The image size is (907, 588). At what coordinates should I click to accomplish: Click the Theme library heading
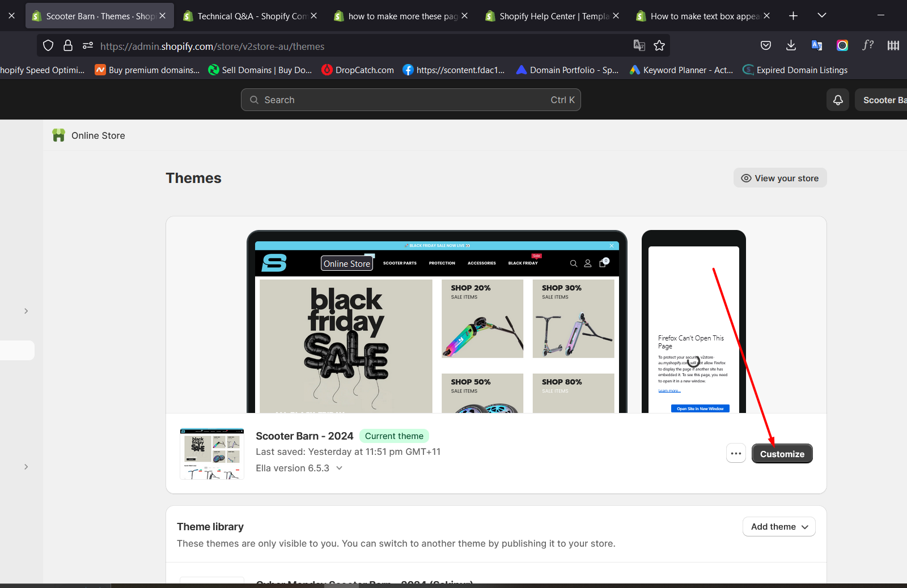[210, 527]
